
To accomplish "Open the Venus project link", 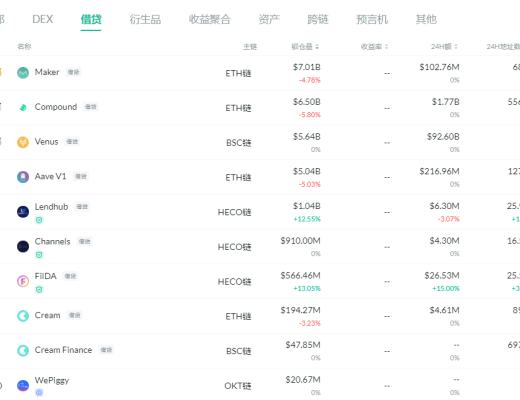I will click(x=46, y=141).
